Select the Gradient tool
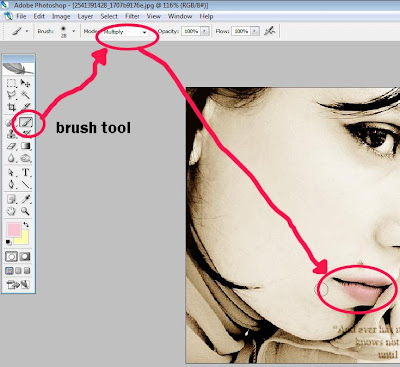 (26, 146)
